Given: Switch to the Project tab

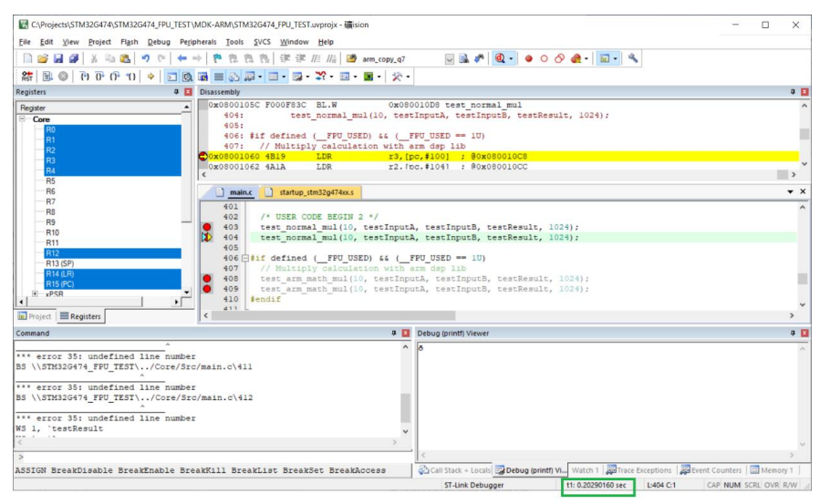Looking at the screenshot, I should [x=35, y=316].
